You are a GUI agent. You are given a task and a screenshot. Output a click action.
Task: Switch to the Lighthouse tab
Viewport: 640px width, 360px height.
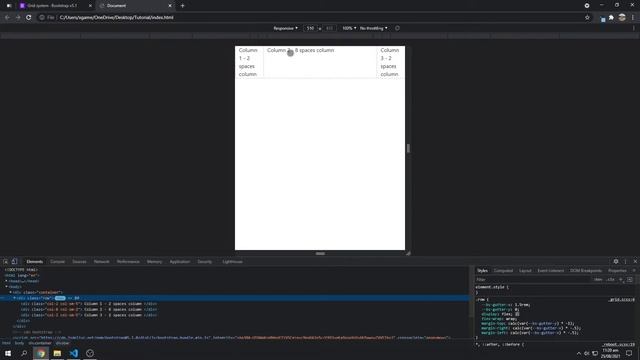coord(233,262)
